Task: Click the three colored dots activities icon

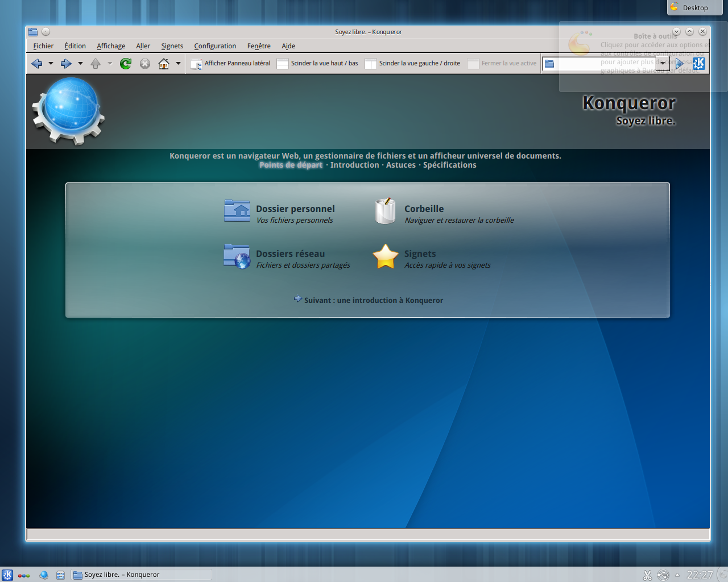Action: click(x=24, y=575)
